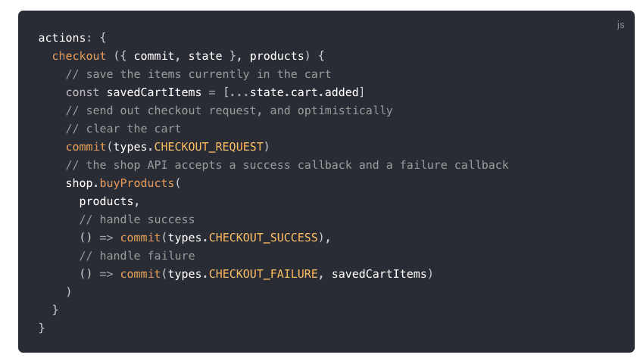The height and width of the screenshot is (364, 640).
Task: Click the 'products,' argument line
Action: (x=110, y=201)
